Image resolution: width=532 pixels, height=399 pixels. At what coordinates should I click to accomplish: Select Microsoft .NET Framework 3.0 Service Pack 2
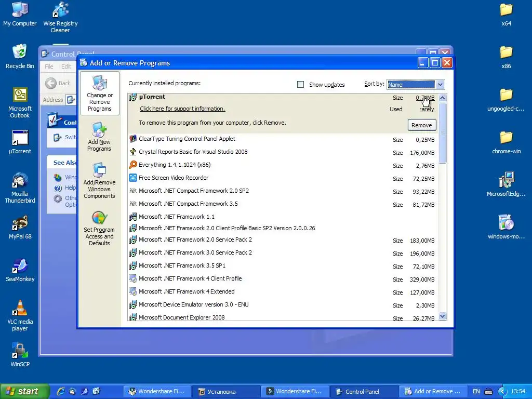click(x=283, y=253)
